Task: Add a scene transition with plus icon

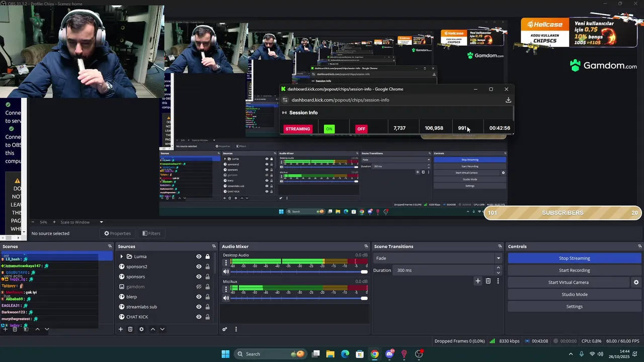Action: point(478,281)
